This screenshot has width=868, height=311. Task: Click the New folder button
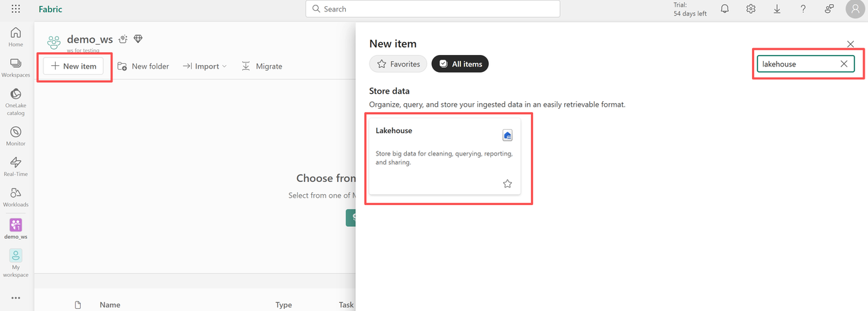coord(143,66)
